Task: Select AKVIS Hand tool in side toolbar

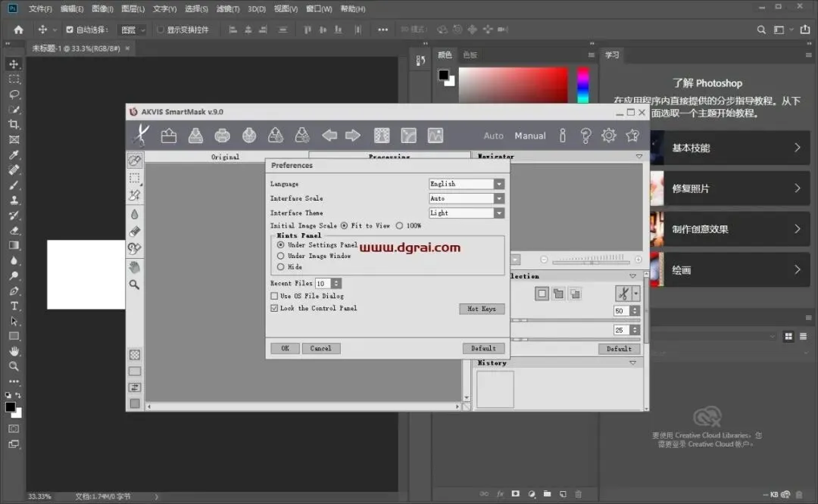Action: [135, 267]
